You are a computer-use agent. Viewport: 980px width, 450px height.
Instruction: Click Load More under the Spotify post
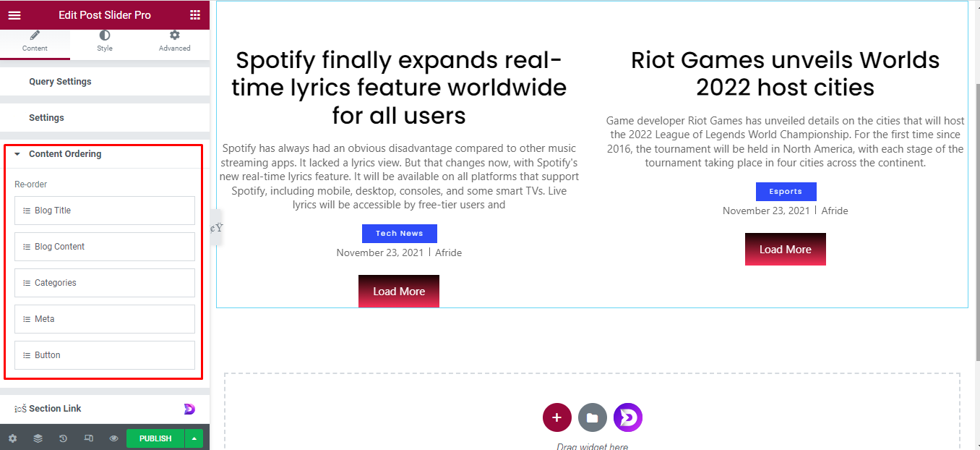(x=399, y=292)
